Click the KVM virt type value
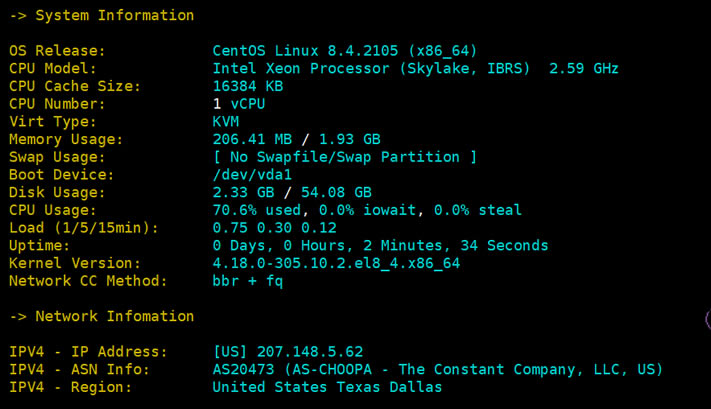 tap(226, 122)
